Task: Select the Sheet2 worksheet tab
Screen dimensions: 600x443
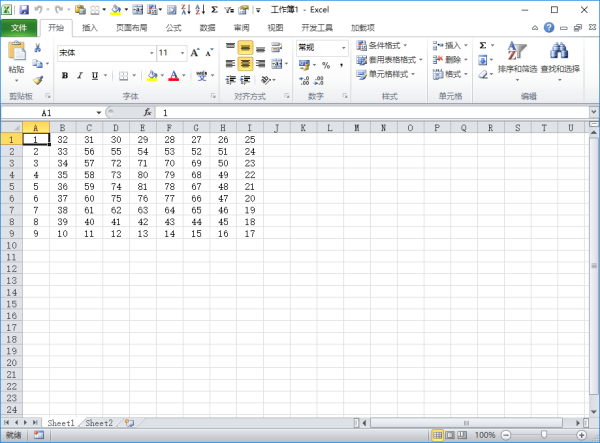Action: click(x=99, y=423)
